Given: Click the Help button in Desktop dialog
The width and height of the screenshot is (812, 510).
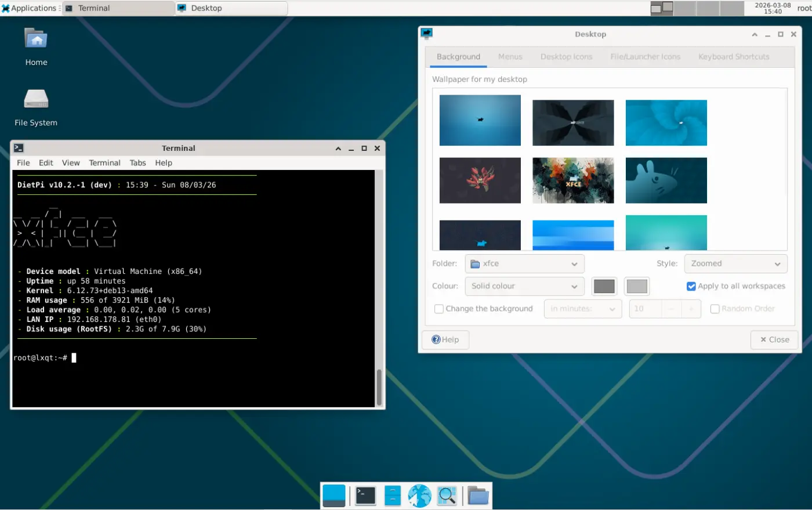Looking at the screenshot, I should pyautogui.click(x=445, y=339).
